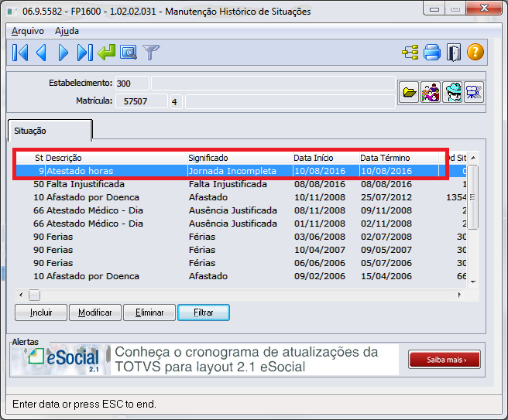Select Ferias row starting 06/06/2006
Viewport: 508px width, 420px height.
pyautogui.click(x=242, y=263)
